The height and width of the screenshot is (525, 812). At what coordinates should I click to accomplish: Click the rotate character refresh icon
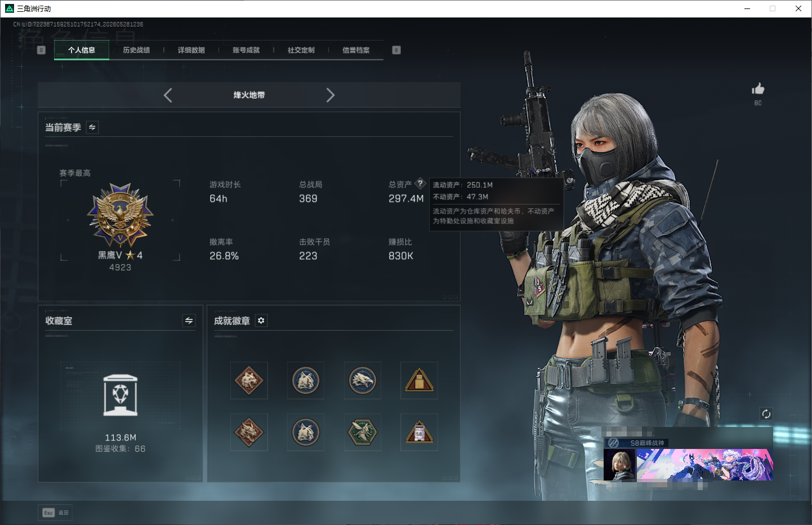766,414
